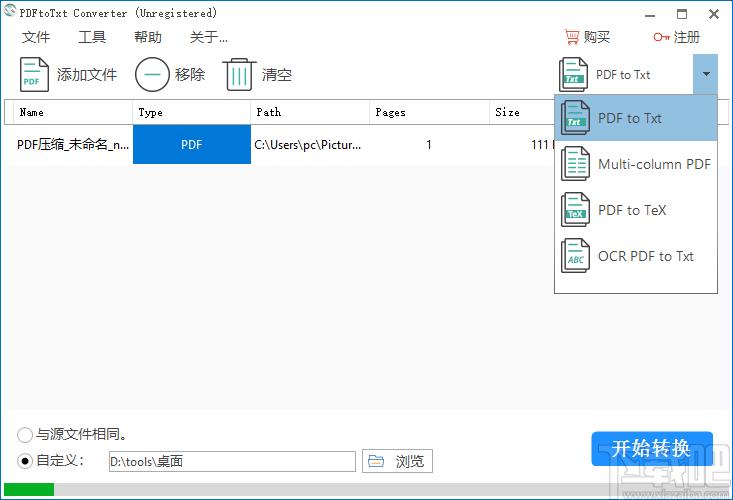Select 'Same as source file' radio option
Screen dimensions: 733x500
24,435
